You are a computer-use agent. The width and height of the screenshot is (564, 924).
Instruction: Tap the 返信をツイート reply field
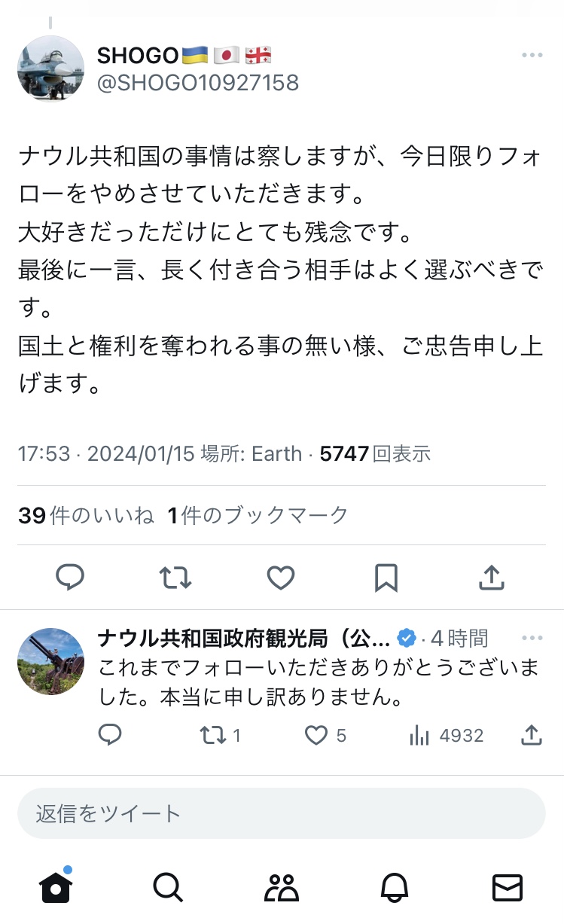[x=282, y=813]
